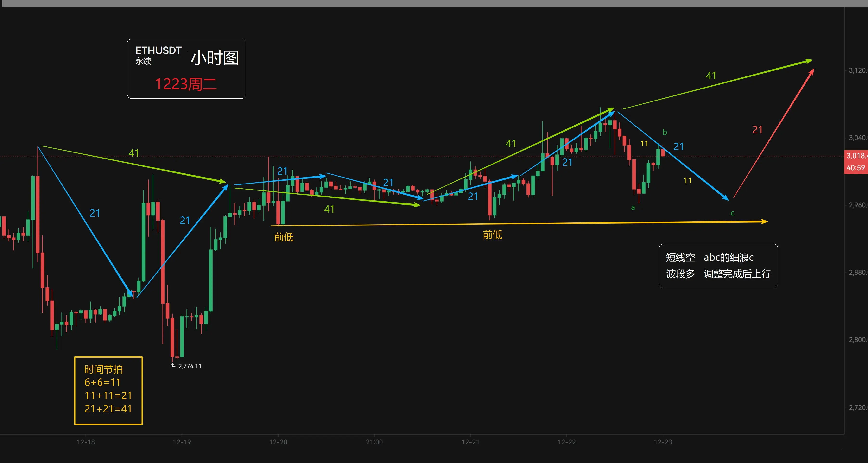Image resolution: width=868 pixels, height=463 pixels.
Task: Select the green wave label a
Action: point(633,208)
